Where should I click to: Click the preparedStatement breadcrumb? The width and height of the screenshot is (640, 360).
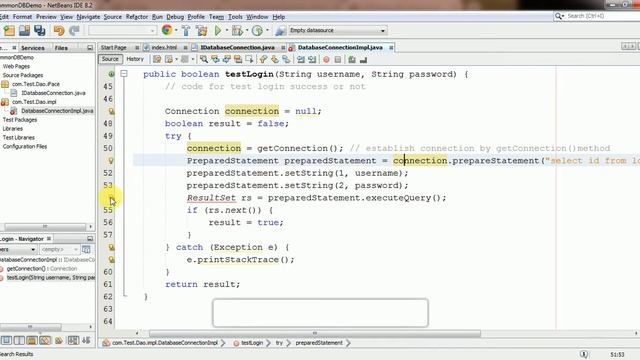point(319,343)
